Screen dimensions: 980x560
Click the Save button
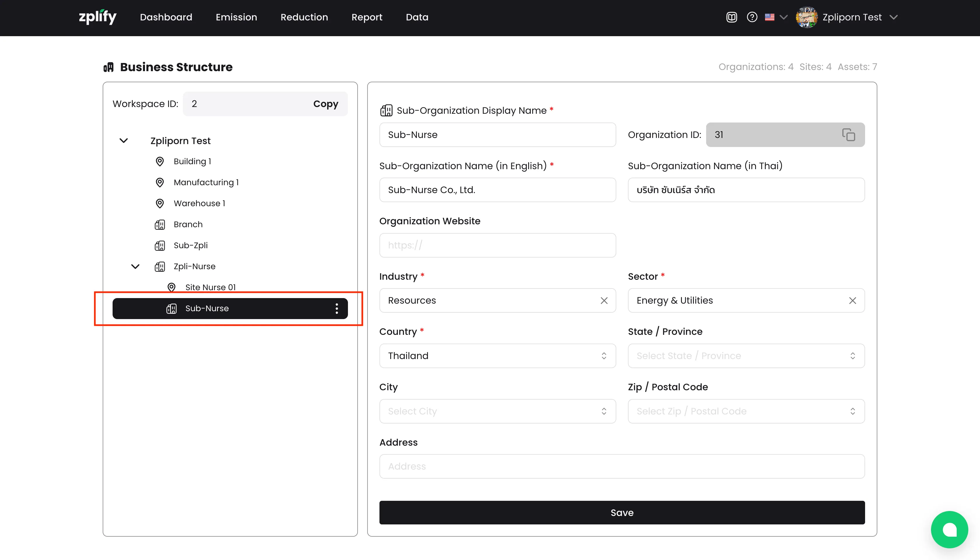[x=622, y=512]
